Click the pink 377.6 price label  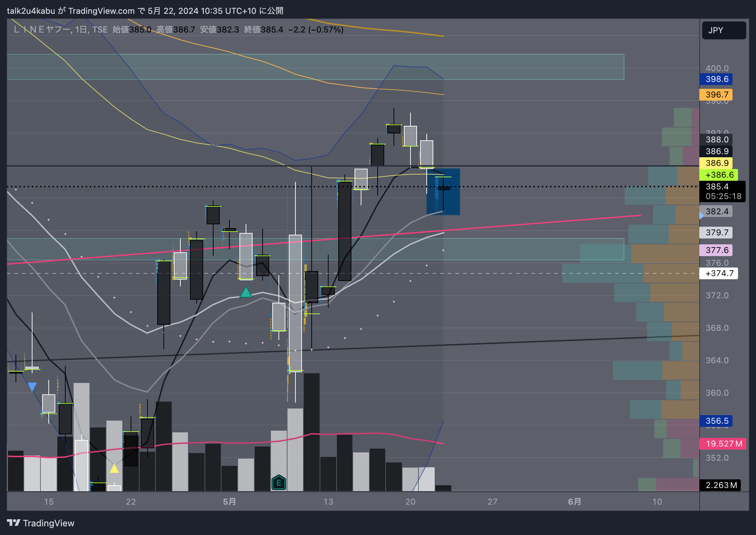716,250
